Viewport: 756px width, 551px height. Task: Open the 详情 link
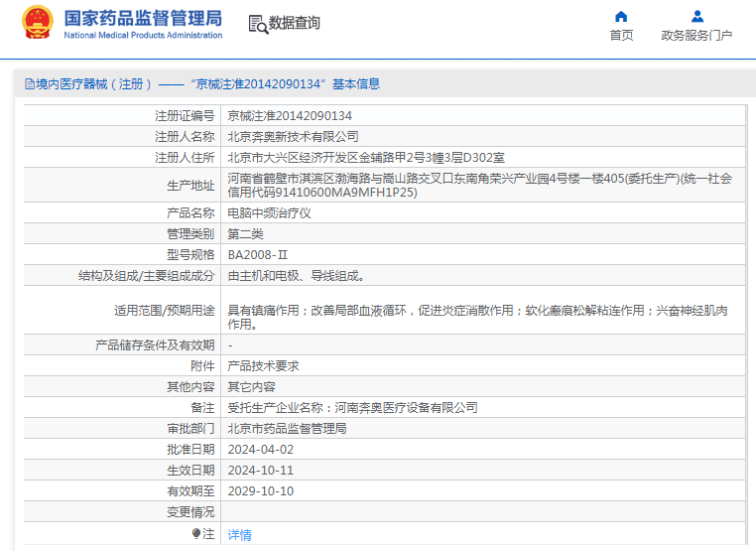(240, 534)
